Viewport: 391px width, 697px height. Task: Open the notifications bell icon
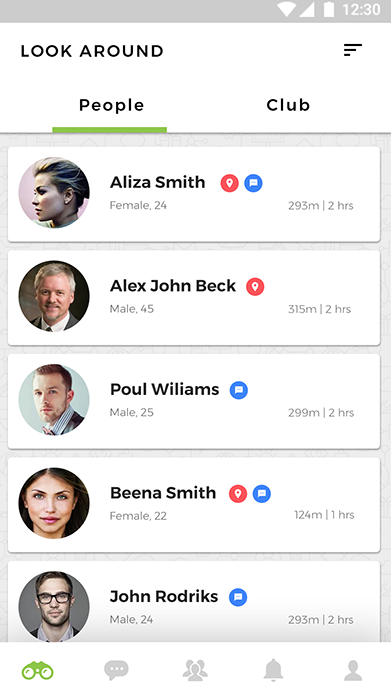(x=273, y=670)
